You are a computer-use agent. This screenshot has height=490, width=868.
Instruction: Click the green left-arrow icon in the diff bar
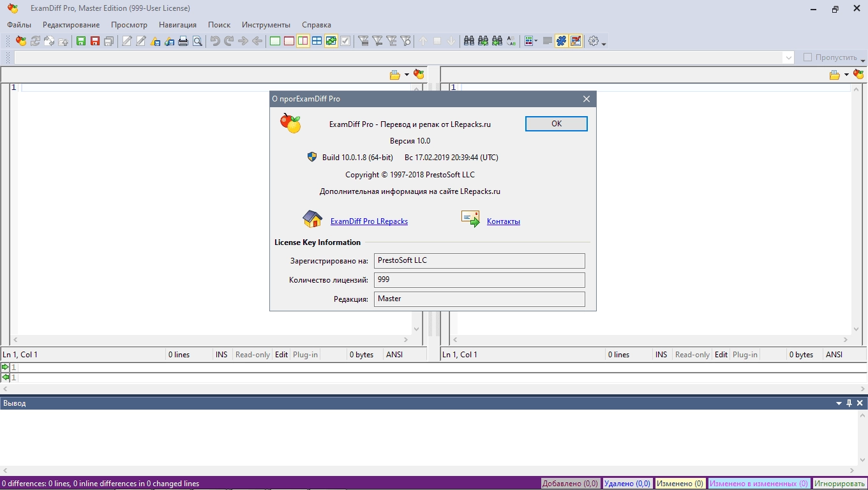5,377
